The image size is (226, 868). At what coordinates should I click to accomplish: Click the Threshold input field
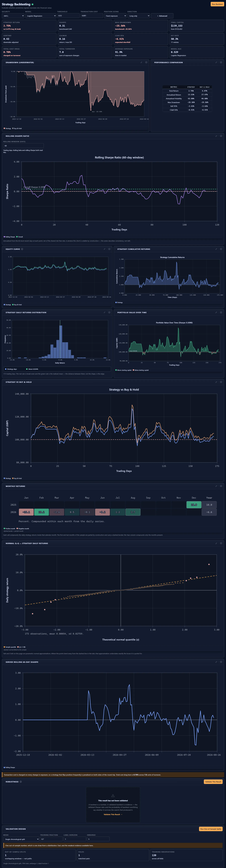point(68,16)
